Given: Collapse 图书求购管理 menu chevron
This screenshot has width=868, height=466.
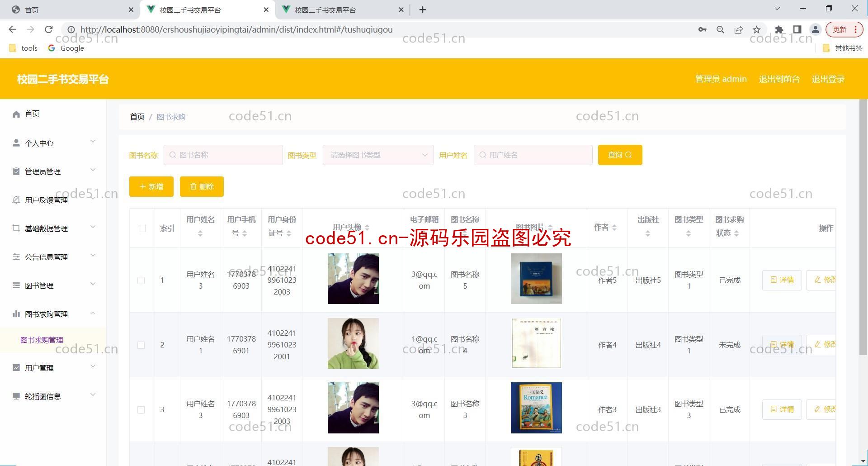Looking at the screenshot, I should click(93, 313).
